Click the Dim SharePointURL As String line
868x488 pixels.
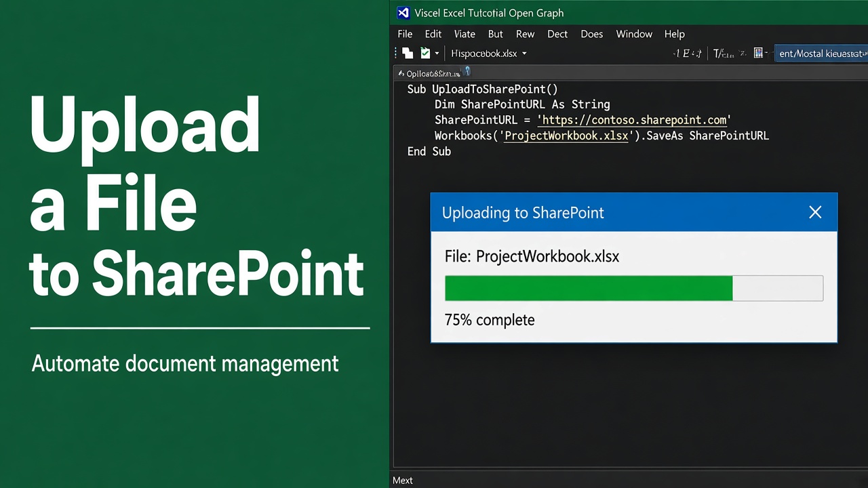(522, 104)
